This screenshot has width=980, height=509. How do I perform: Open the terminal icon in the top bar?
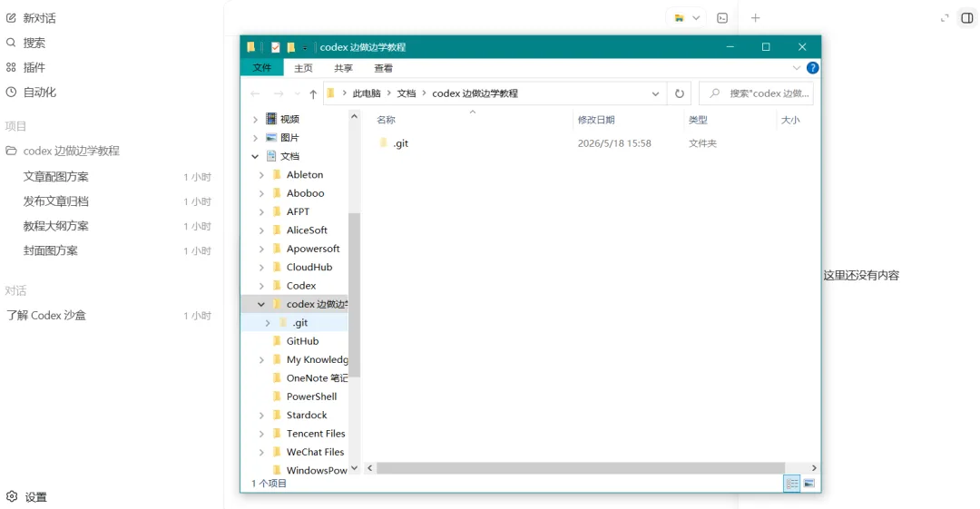[722, 18]
